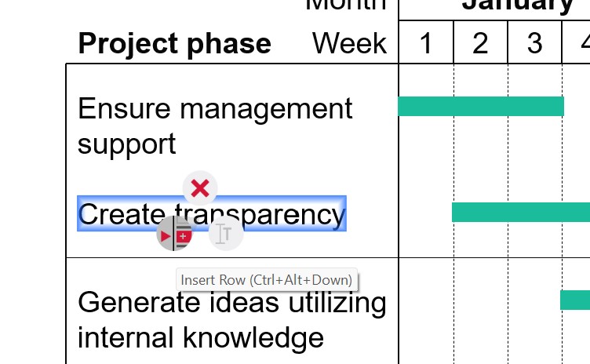Click the 'Project phase' header
This screenshot has height=364, width=590.
174,44
